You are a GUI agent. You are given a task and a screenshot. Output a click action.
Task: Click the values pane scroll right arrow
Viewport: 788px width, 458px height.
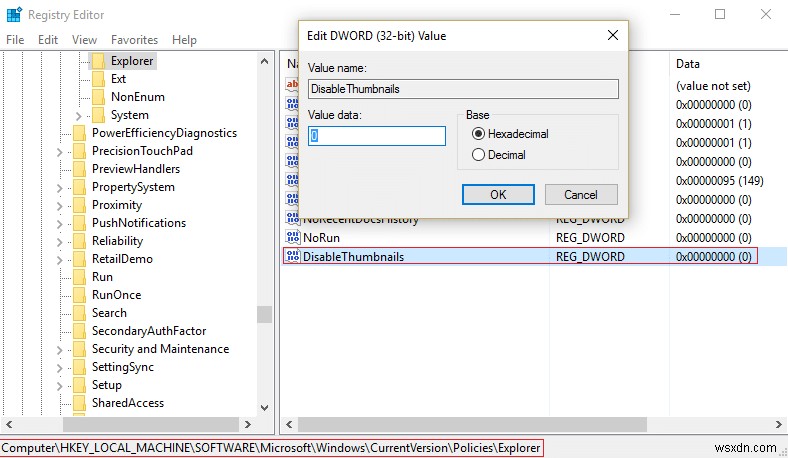click(x=778, y=424)
